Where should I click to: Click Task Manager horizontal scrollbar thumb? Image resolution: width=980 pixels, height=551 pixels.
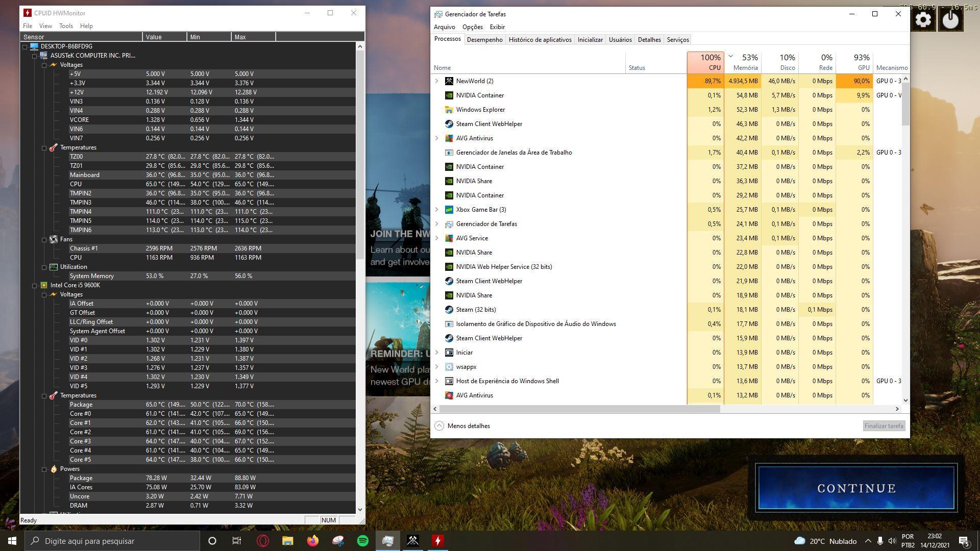579,409
